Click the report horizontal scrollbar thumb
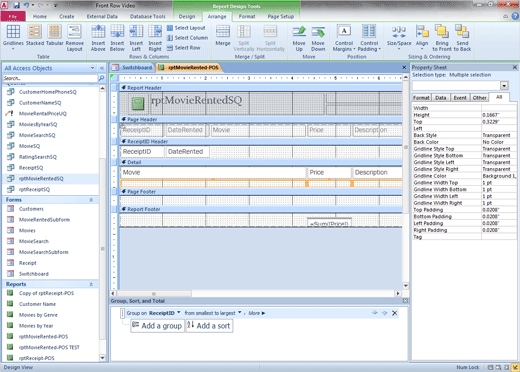Viewport: 520px width, 372px height. pos(154,293)
